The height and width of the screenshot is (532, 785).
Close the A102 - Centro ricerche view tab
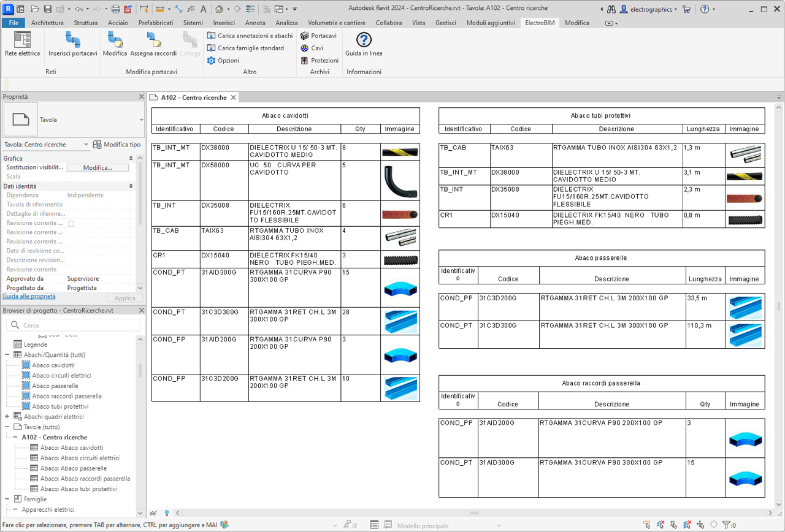tap(233, 97)
